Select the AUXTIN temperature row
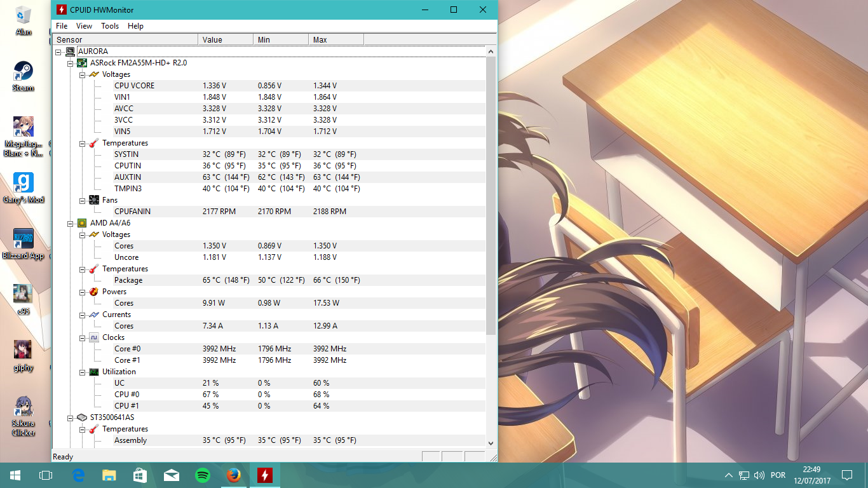This screenshot has width=868, height=488. click(x=299, y=177)
